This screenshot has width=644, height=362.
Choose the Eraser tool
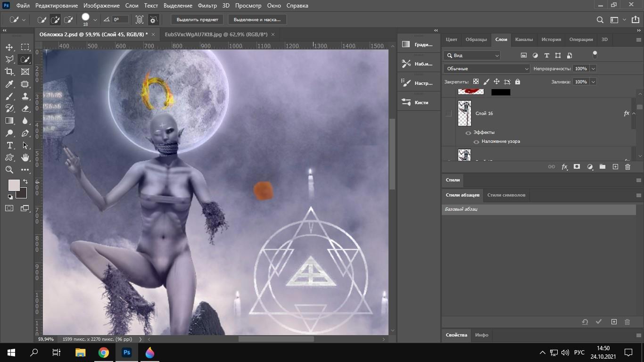[25, 108]
